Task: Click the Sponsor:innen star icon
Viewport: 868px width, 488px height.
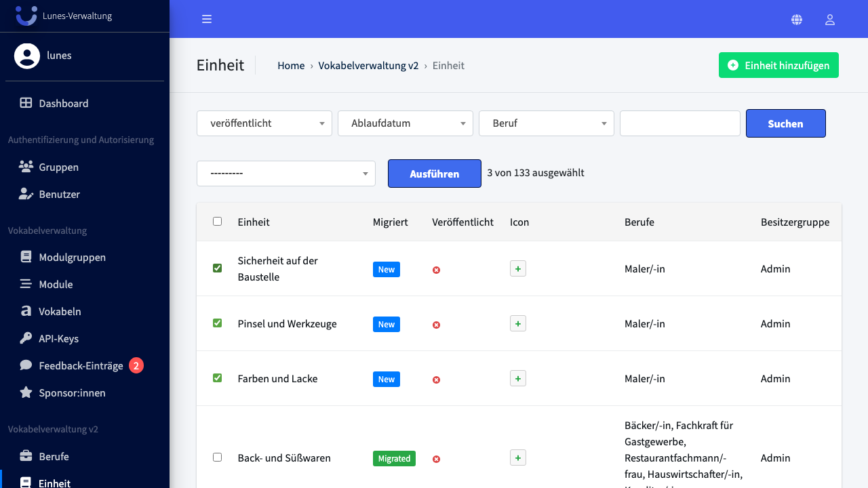Action: 26,392
